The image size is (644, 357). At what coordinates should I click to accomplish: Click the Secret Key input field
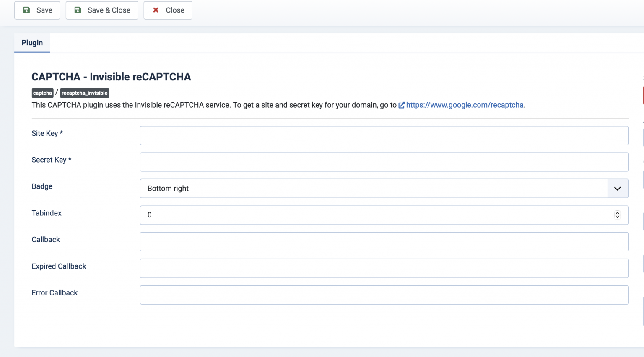(x=384, y=162)
